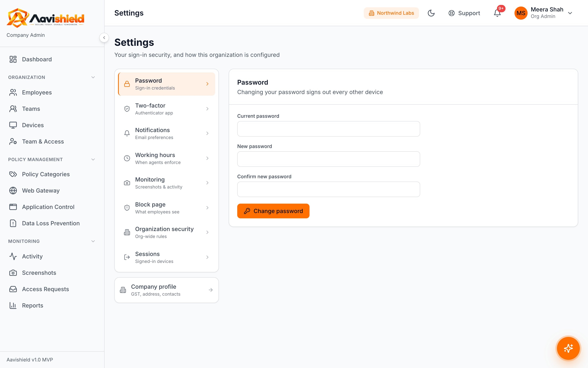588x368 pixels.
Task: Click the Aavishield logo
Action: pos(46,18)
